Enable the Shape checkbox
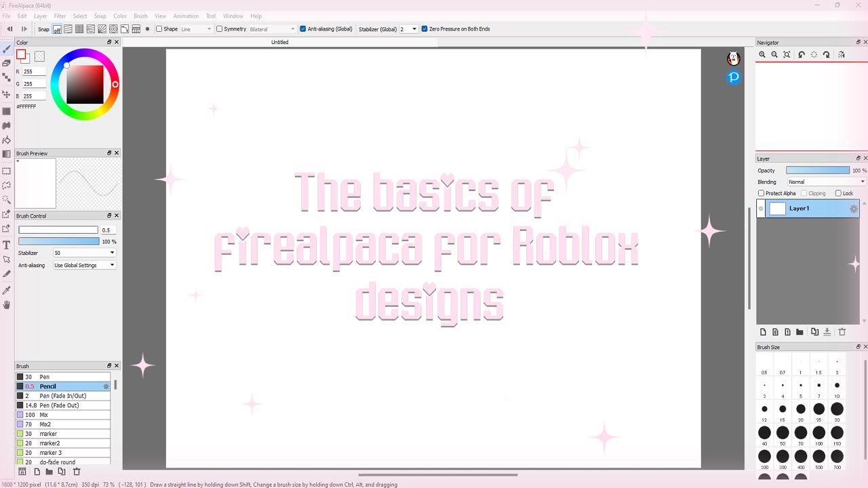Viewport: 868px width, 488px height. (x=159, y=29)
